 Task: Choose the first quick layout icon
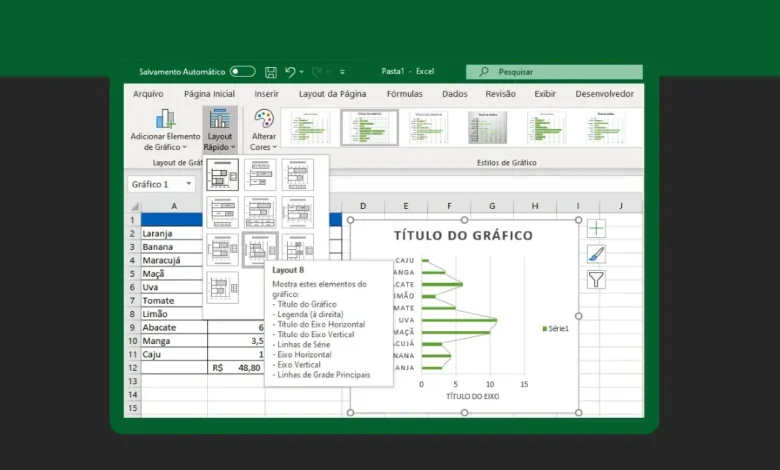222,175
